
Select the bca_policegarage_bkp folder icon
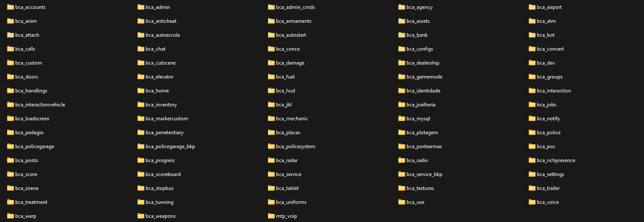[x=141, y=146]
